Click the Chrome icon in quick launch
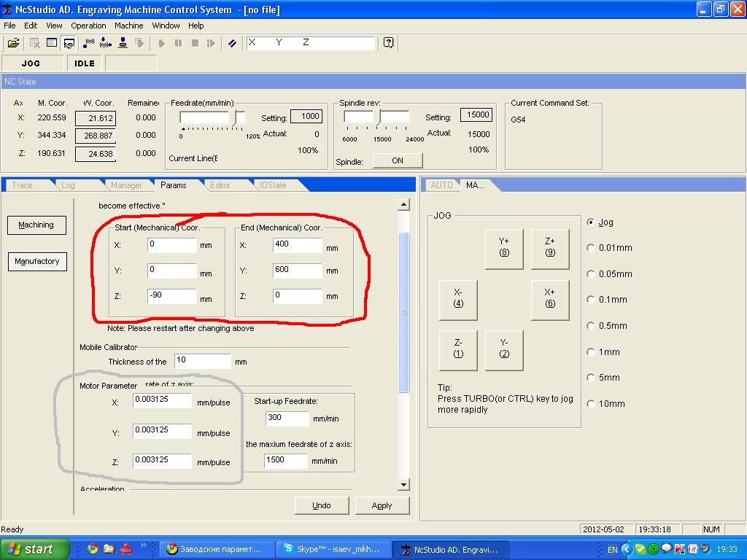 pos(93,549)
